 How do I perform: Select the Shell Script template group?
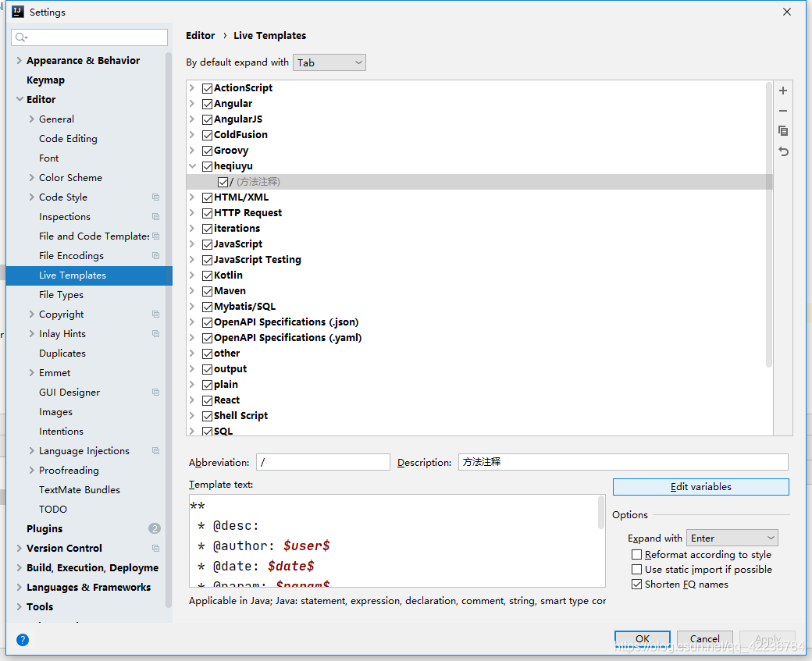click(x=240, y=416)
